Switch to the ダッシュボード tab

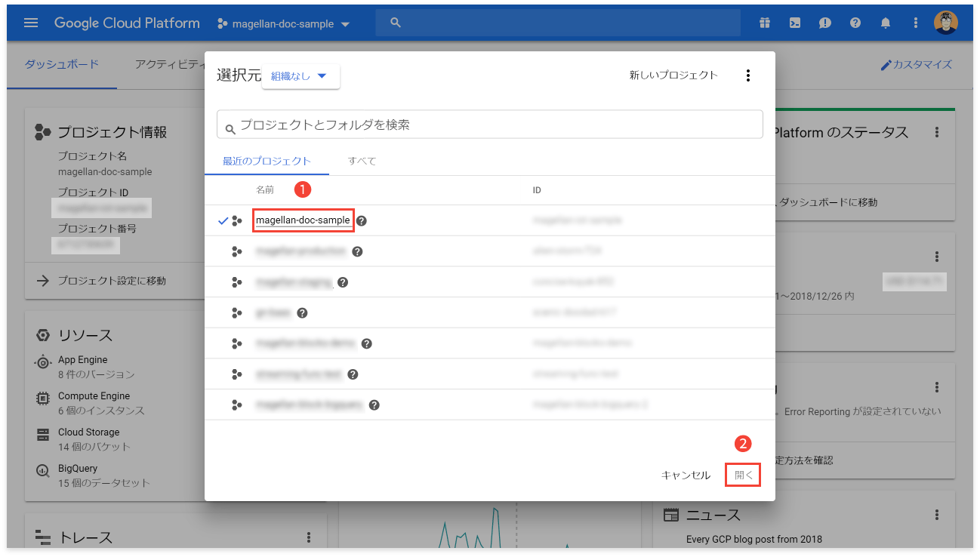tap(62, 64)
